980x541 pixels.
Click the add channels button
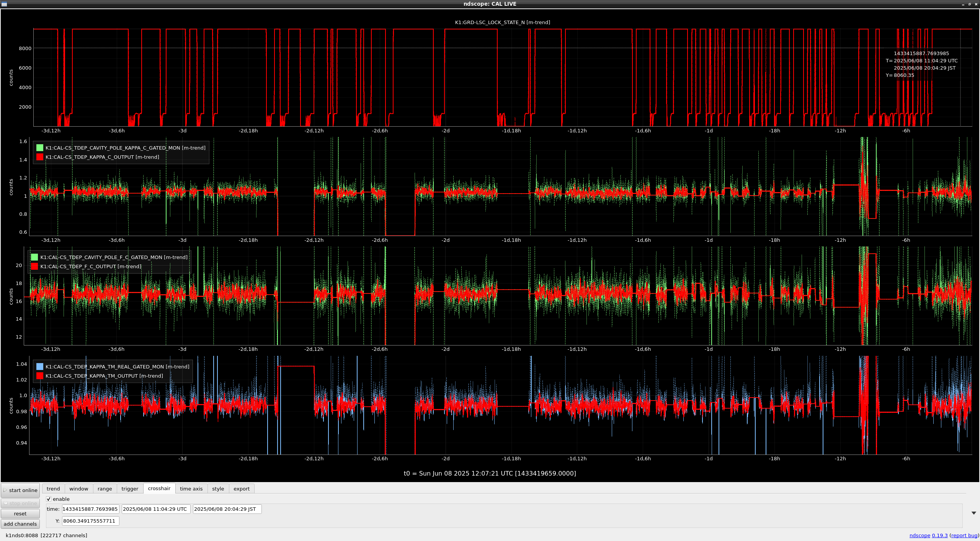pyautogui.click(x=20, y=524)
